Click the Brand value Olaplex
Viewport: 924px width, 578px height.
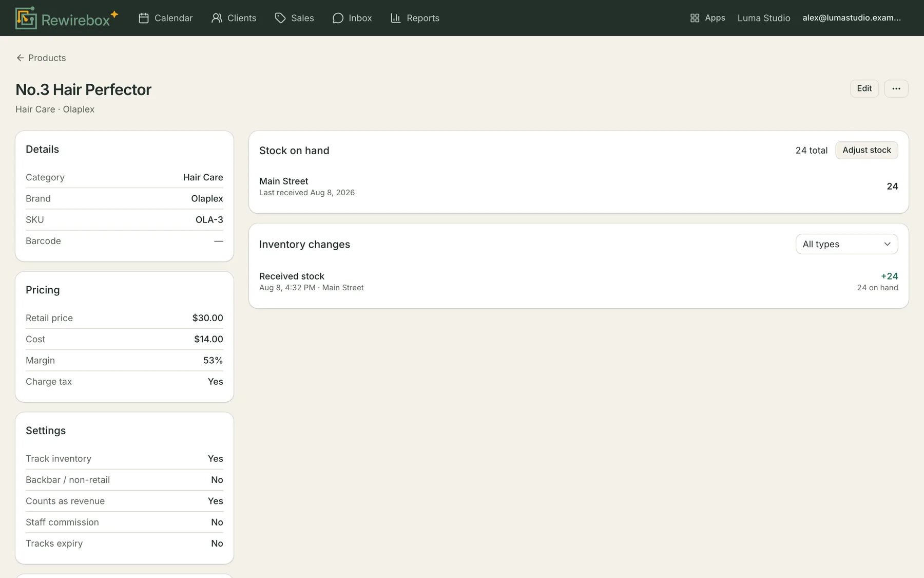coord(207,199)
